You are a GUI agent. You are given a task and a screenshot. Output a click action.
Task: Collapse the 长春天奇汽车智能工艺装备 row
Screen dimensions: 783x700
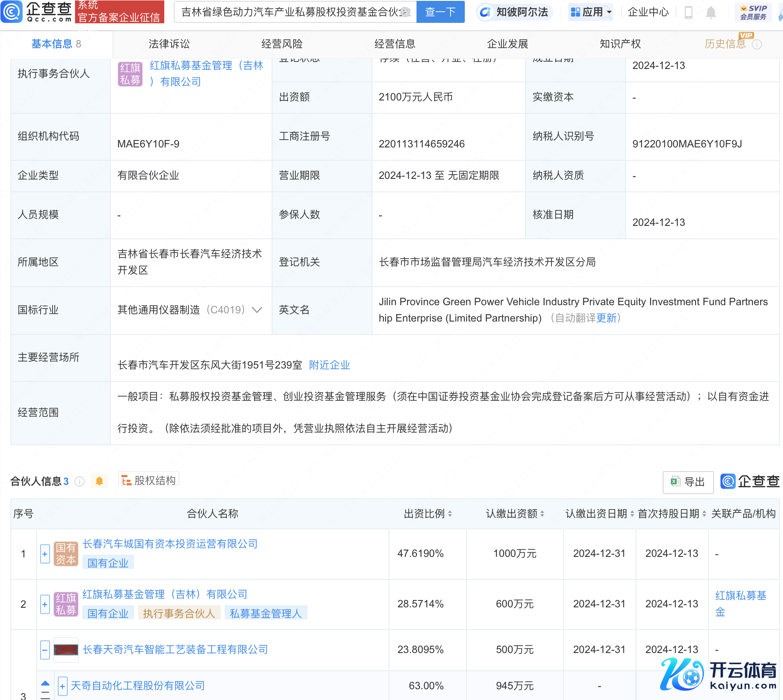[45, 650]
